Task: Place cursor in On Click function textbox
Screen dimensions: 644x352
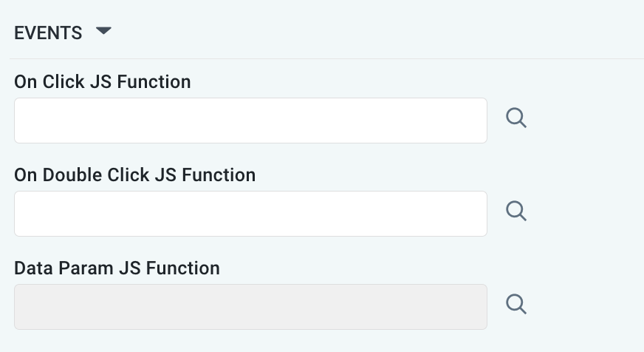Action: pyautogui.click(x=250, y=121)
